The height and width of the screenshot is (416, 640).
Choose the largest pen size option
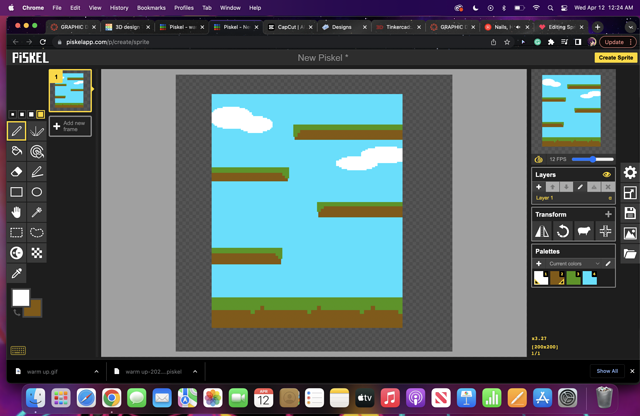(41, 114)
